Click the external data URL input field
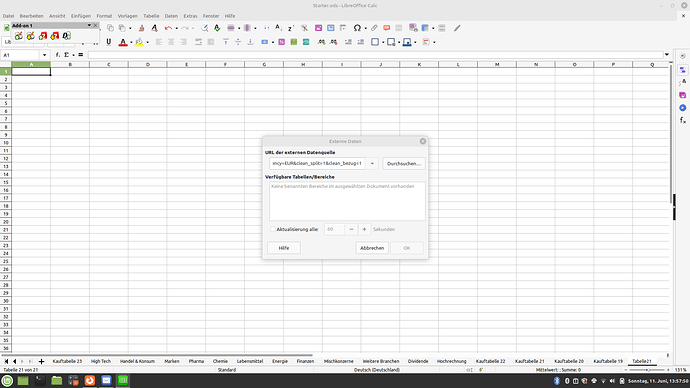690x388 pixels. coord(317,164)
